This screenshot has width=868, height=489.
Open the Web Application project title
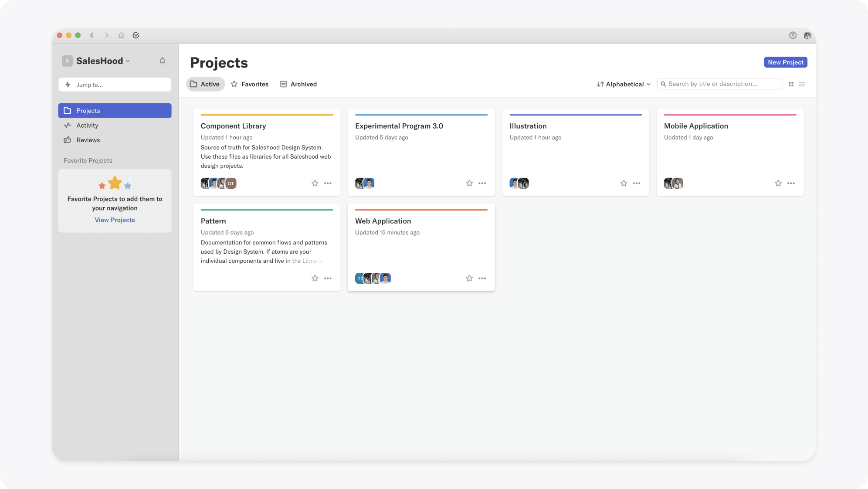pyautogui.click(x=383, y=221)
